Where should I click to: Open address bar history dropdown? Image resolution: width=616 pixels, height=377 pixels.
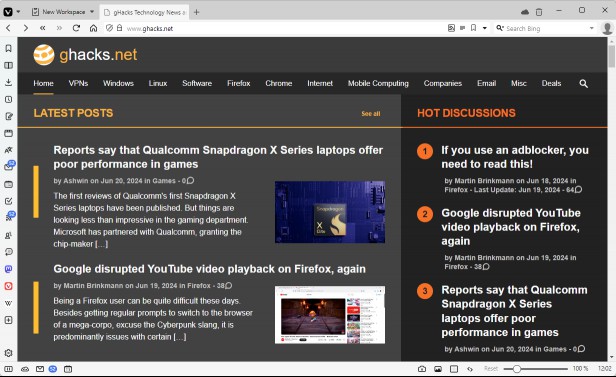click(x=484, y=28)
